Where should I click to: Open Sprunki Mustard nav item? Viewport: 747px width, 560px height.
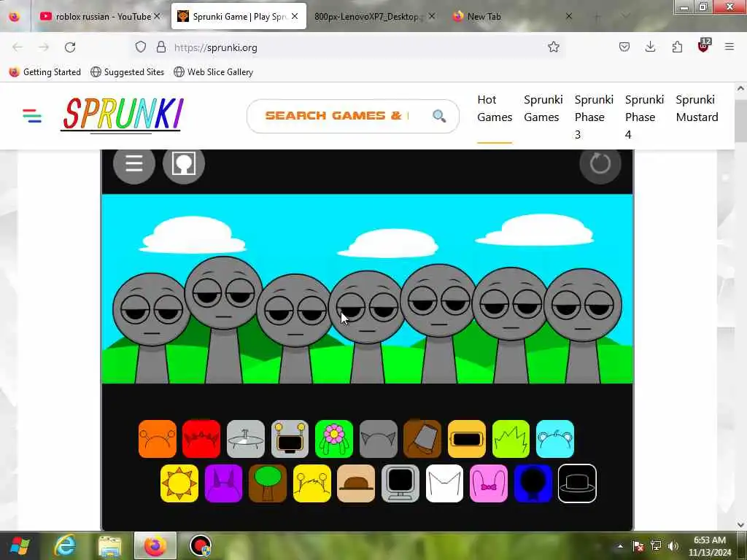click(697, 109)
